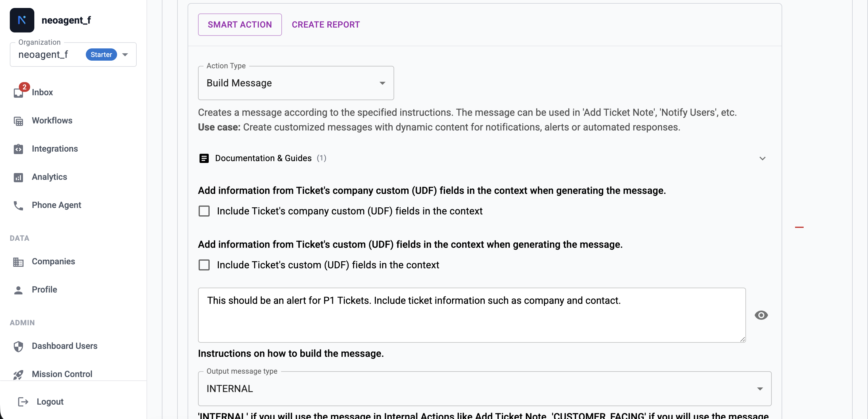Image resolution: width=868 pixels, height=419 pixels.
Task: Collapse the Documentation & Guides section
Action: 763,158
